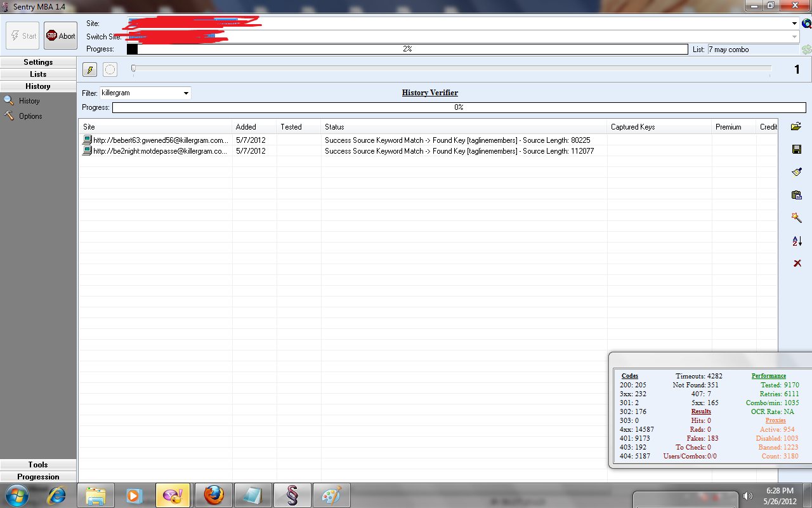Open the notepad taskbar item
Viewport: 812px width, 508px height.
coord(253,495)
